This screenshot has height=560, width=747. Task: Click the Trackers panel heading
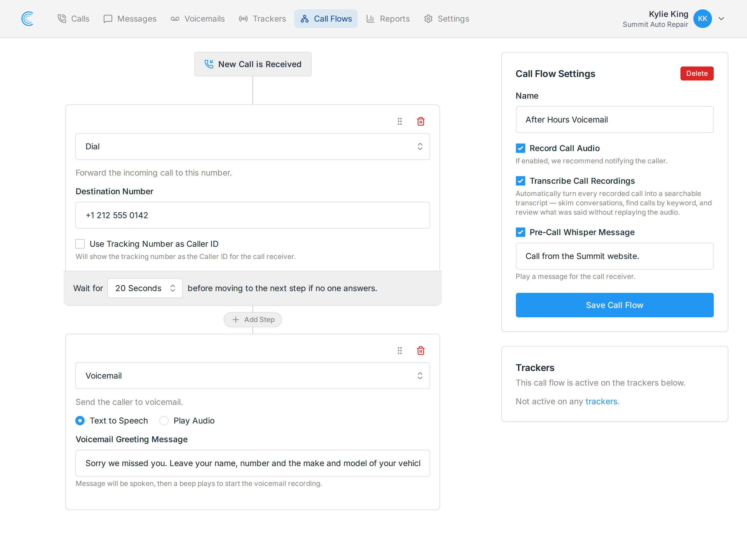point(535,367)
